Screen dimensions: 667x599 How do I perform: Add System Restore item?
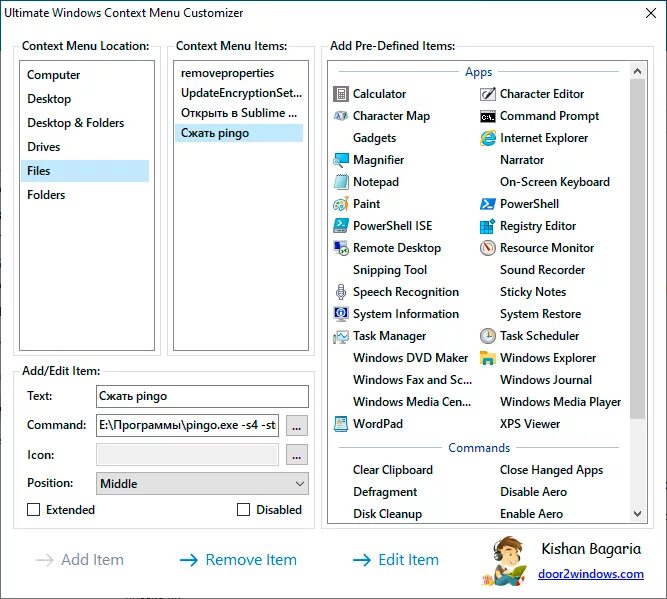540,314
